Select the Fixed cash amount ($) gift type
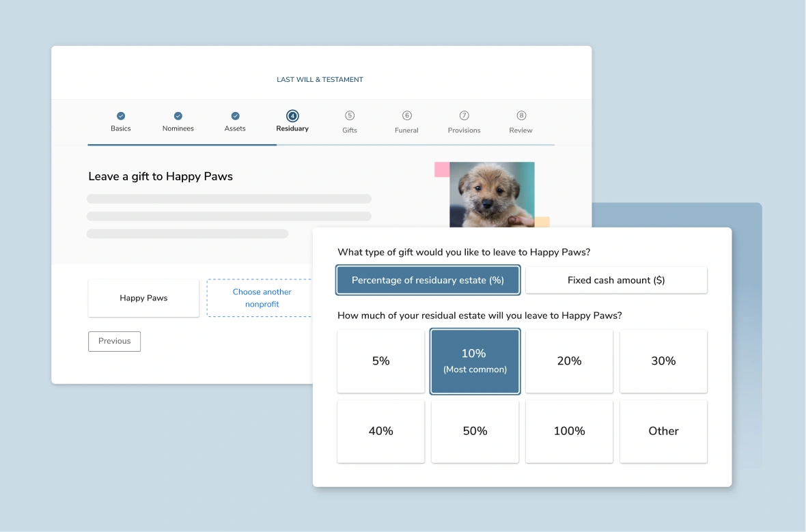 [x=616, y=280]
